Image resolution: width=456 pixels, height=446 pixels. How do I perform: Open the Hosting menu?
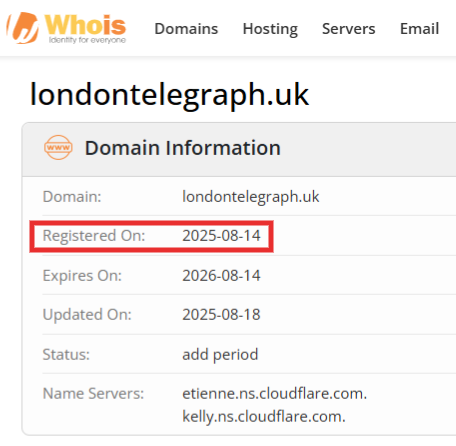pos(270,29)
